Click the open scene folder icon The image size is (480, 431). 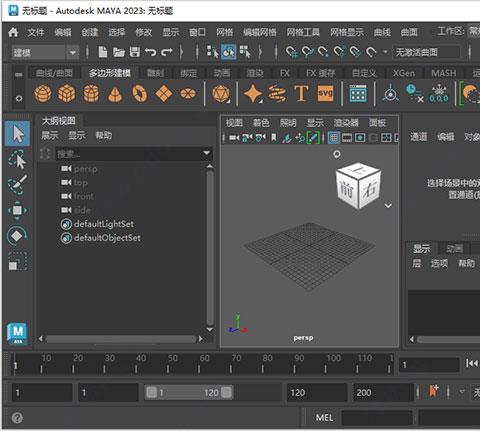point(119,52)
